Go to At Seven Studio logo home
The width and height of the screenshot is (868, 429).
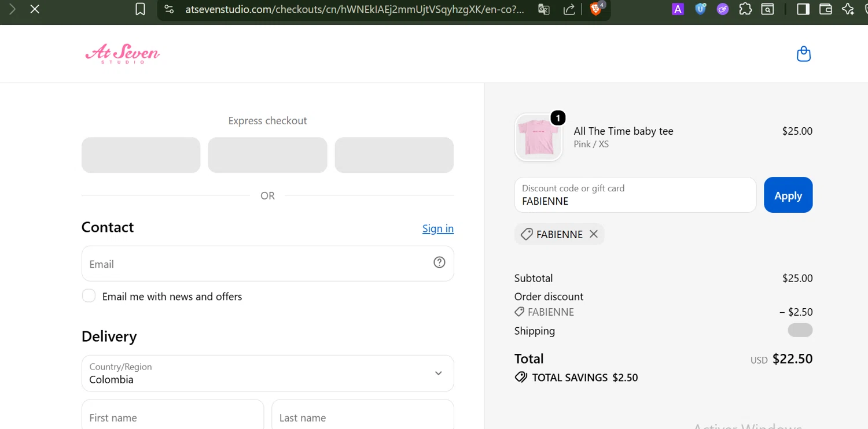122,54
